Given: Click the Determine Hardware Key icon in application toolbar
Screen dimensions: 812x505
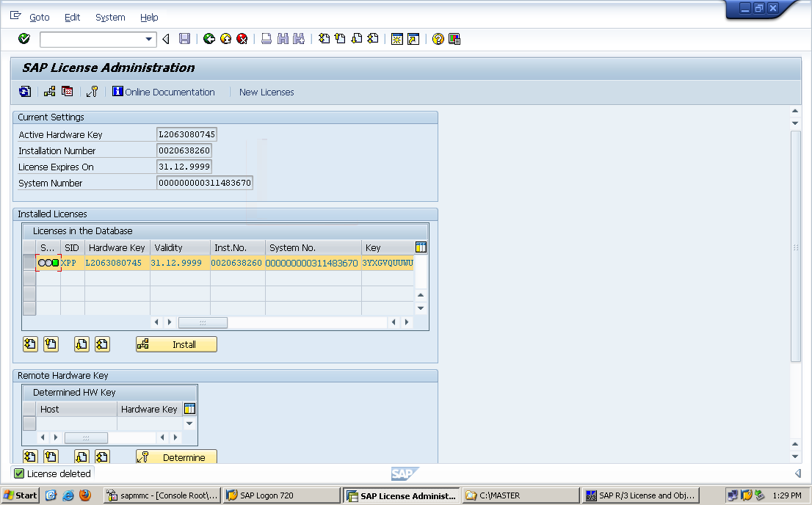Looking at the screenshot, I should tap(93, 92).
